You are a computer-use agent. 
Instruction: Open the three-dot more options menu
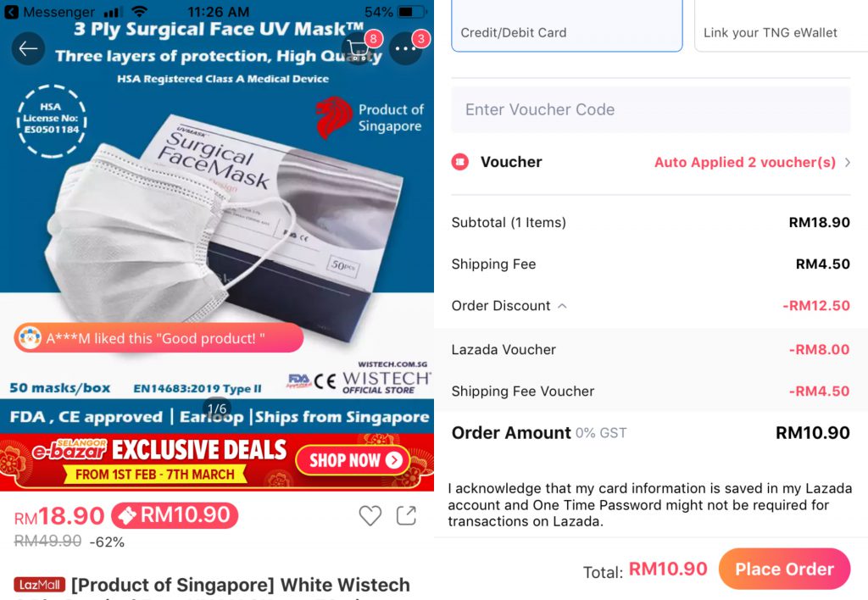pyautogui.click(x=406, y=48)
